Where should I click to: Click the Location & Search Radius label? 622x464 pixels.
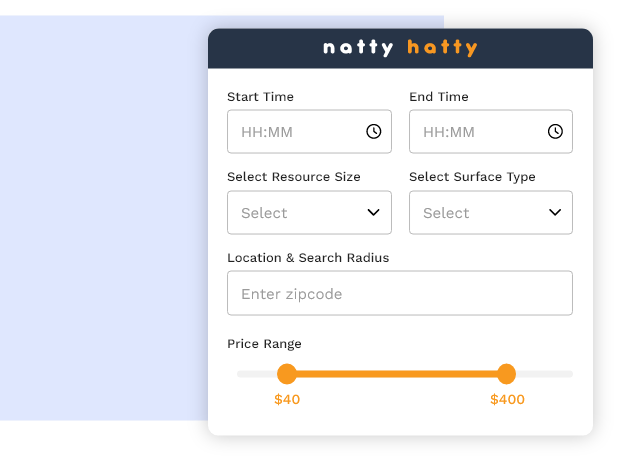click(x=308, y=258)
